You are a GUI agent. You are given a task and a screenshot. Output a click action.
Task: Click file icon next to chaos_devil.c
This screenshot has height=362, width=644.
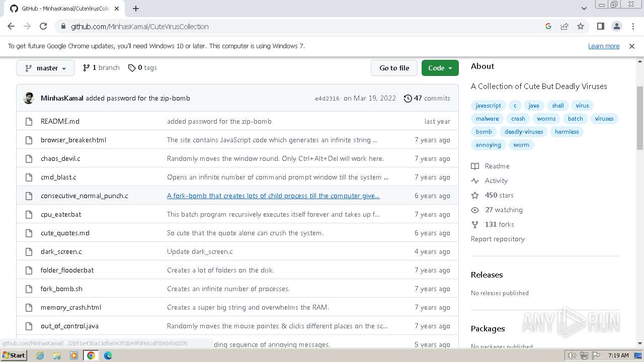[29, 158]
